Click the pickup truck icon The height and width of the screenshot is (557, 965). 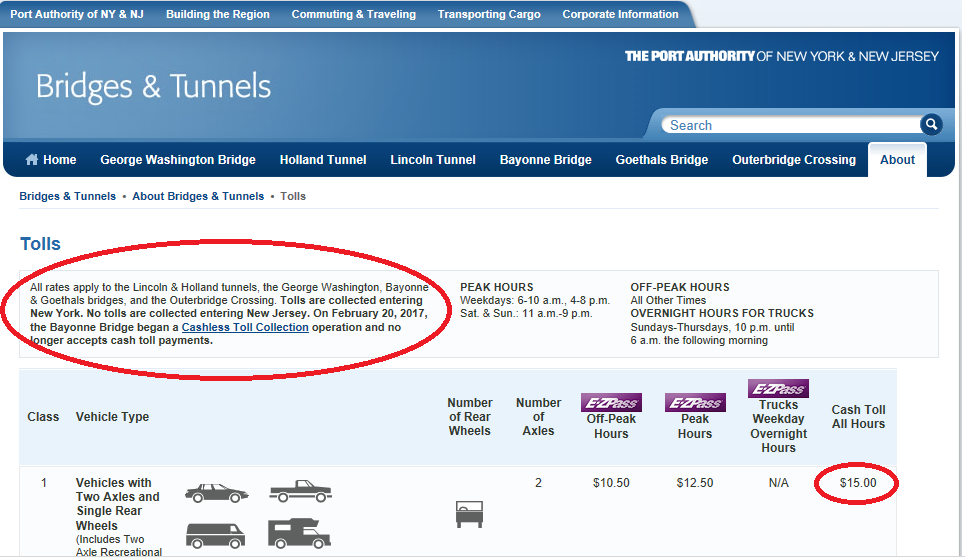[x=300, y=491]
